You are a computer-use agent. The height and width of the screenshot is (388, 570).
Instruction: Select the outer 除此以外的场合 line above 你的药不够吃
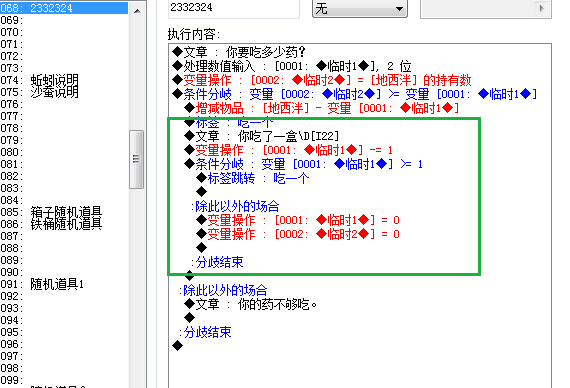(x=223, y=290)
